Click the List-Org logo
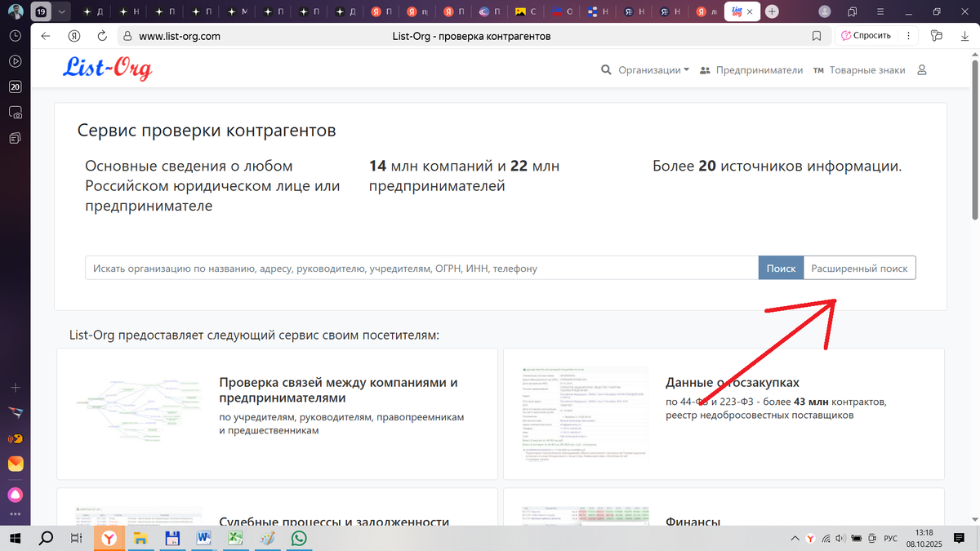Image resolution: width=980 pixels, height=551 pixels. point(107,69)
